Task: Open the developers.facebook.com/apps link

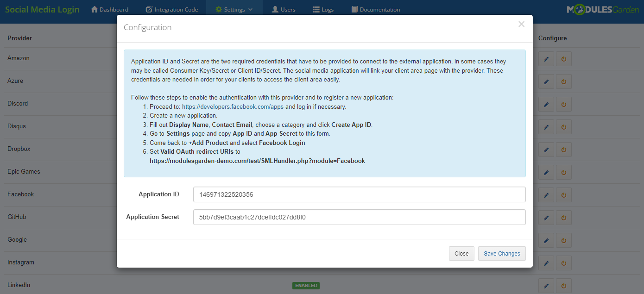Action: (x=232, y=106)
